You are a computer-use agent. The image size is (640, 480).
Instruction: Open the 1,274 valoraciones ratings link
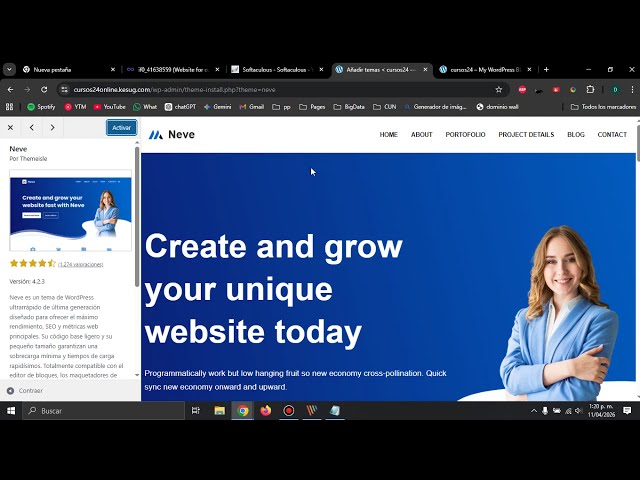tap(80, 264)
